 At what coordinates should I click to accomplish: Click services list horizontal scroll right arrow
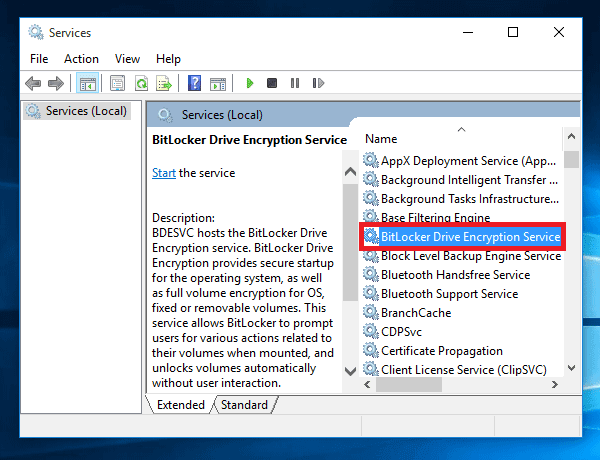click(x=555, y=384)
